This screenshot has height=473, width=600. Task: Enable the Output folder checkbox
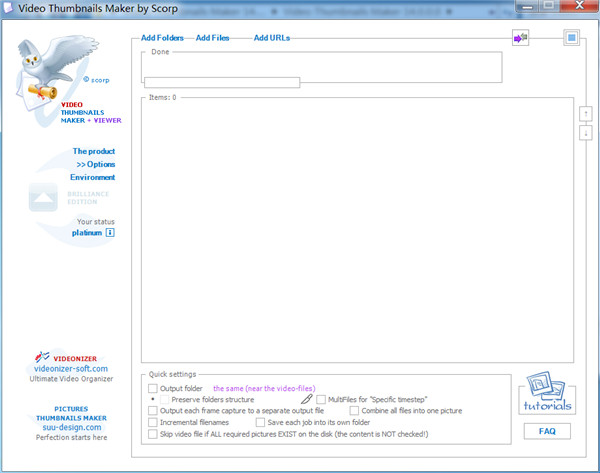click(153, 388)
